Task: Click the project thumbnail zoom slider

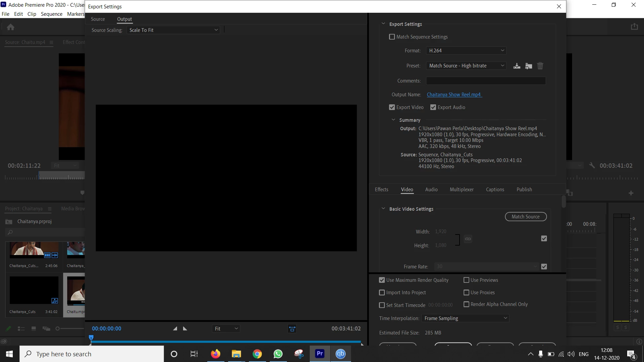Action: tap(70, 329)
